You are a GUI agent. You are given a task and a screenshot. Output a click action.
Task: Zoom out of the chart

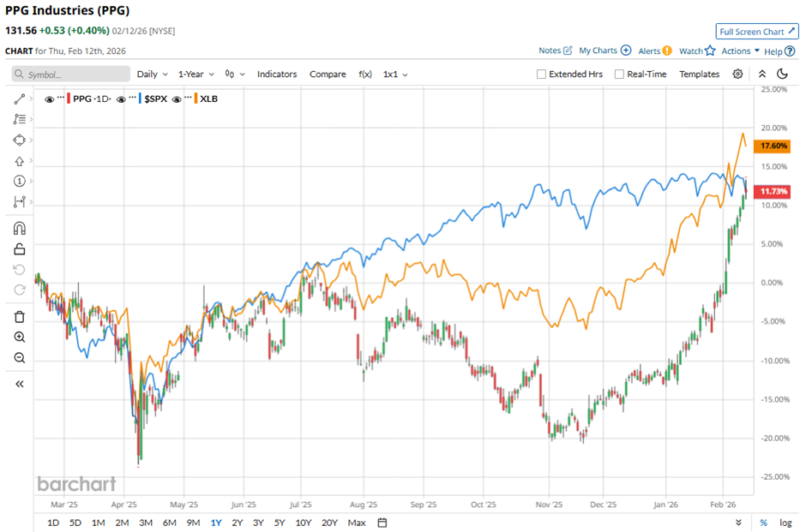click(x=20, y=358)
